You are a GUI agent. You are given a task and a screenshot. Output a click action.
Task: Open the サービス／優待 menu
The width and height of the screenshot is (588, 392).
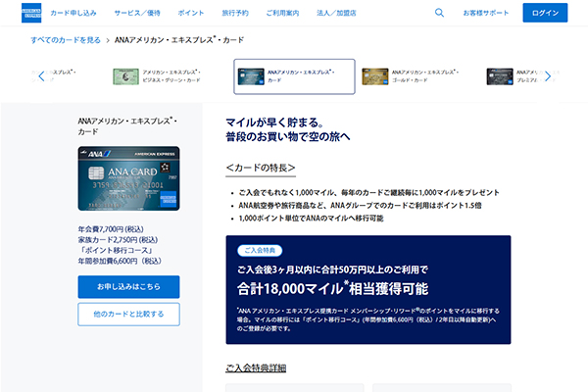point(137,13)
